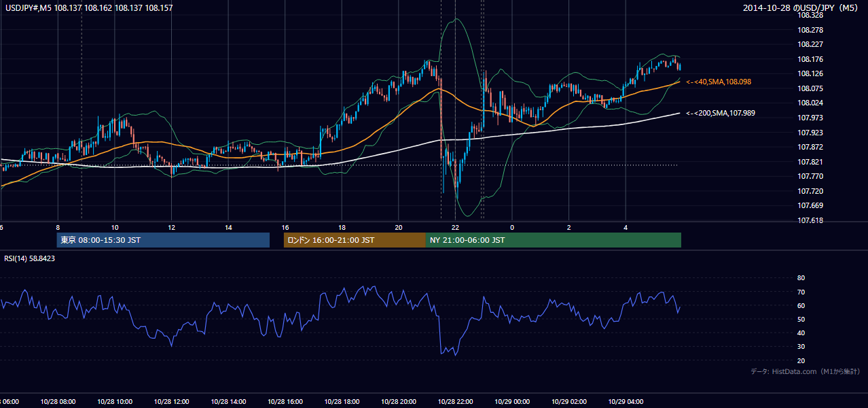This screenshot has width=868, height=408.
Task: Click RSI scale value 40
Action: [x=801, y=333]
